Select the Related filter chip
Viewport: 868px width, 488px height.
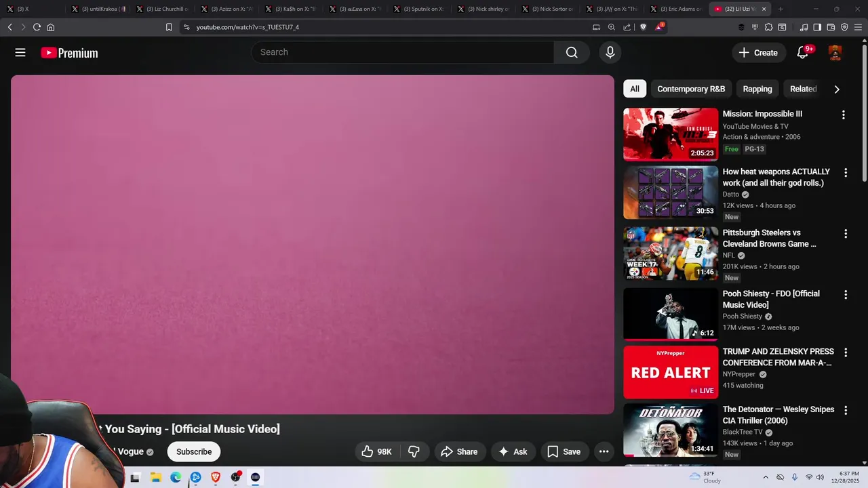tap(803, 89)
